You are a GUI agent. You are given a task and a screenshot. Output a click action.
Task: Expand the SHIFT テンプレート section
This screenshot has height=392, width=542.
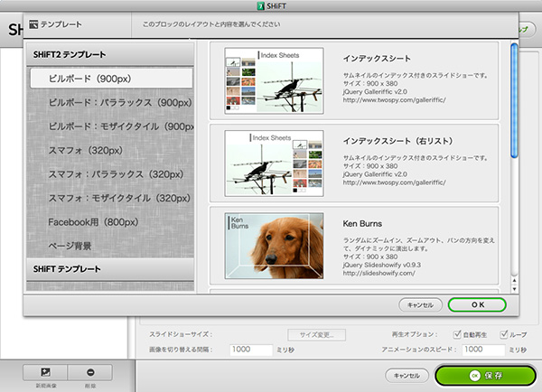click(108, 269)
